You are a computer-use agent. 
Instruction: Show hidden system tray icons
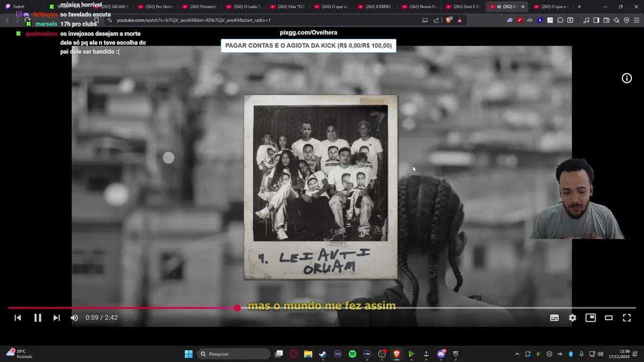click(x=517, y=354)
